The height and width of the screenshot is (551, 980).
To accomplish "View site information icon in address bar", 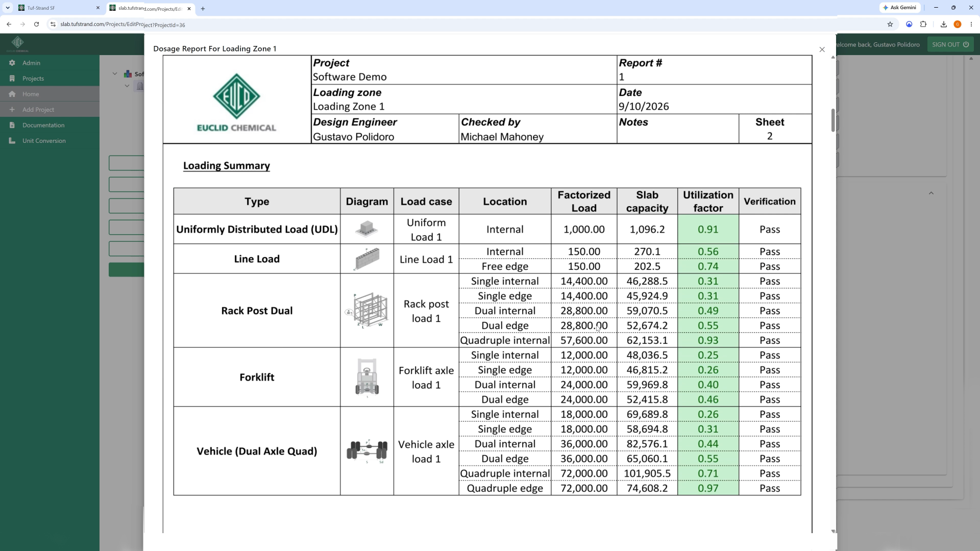I will coord(53,24).
